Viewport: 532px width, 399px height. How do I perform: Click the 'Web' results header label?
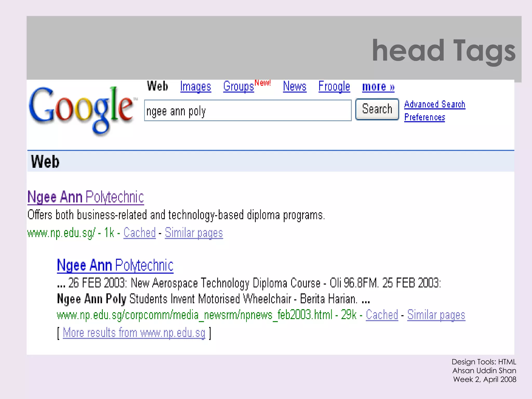point(45,162)
